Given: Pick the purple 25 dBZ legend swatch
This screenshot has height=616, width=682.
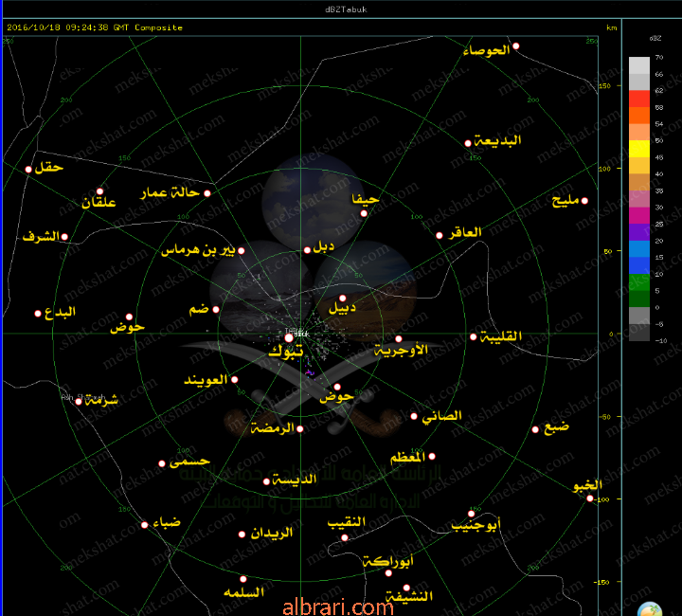Looking at the screenshot, I should pyautogui.click(x=639, y=232).
